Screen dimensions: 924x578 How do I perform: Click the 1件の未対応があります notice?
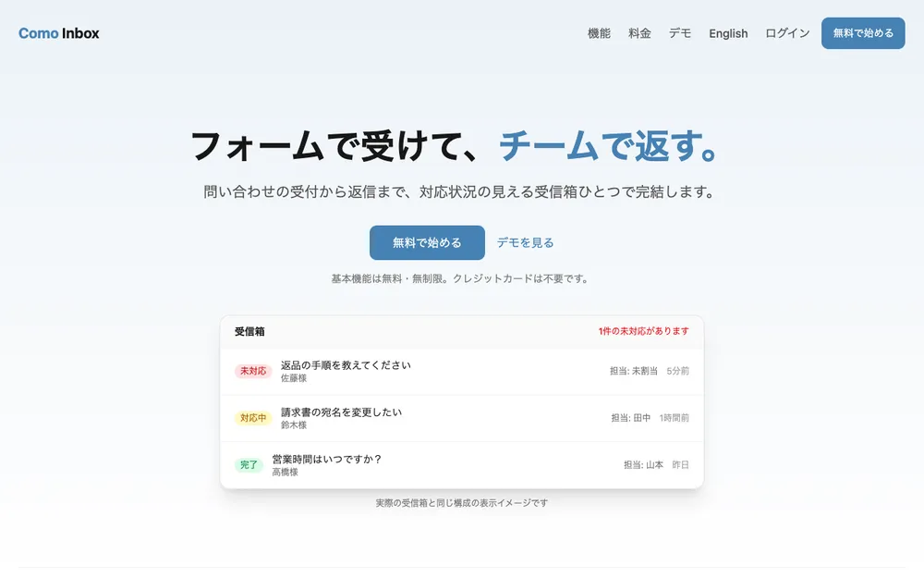click(x=643, y=331)
